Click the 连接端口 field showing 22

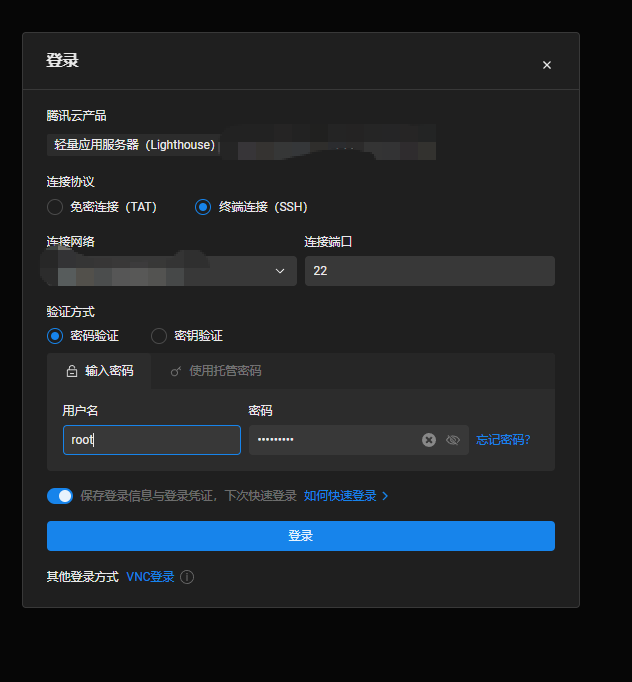pos(430,271)
